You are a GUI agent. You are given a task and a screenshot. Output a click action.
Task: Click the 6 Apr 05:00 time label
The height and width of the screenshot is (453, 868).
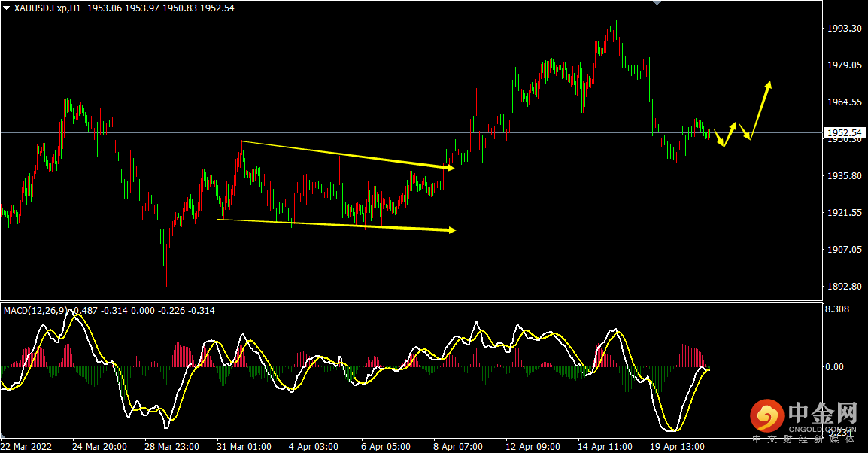point(386,446)
